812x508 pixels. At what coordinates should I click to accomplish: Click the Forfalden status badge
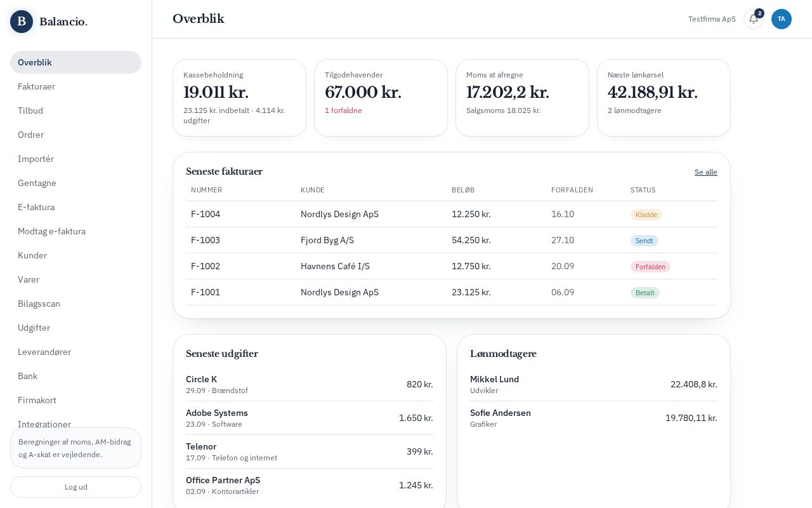[650, 267]
